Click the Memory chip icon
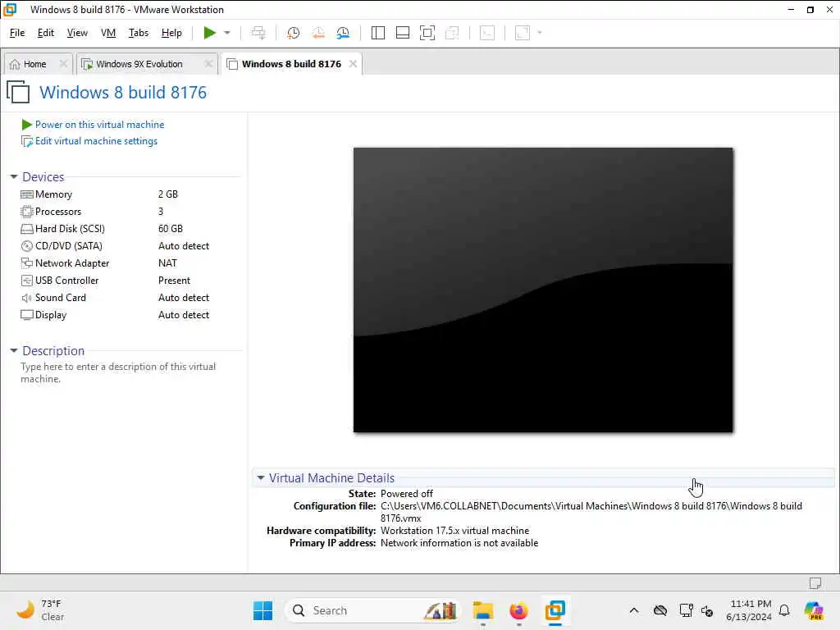This screenshot has height=630, width=840. pyautogui.click(x=27, y=194)
